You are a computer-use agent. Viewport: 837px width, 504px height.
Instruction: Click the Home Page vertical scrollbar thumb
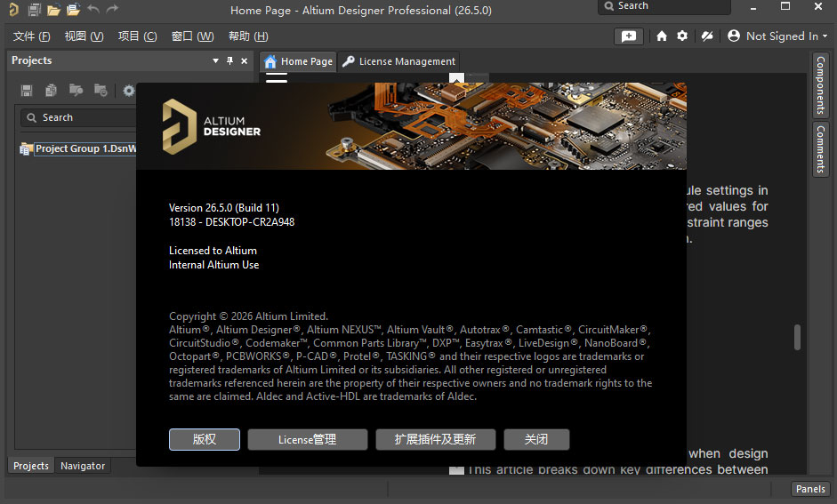[x=798, y=337]
